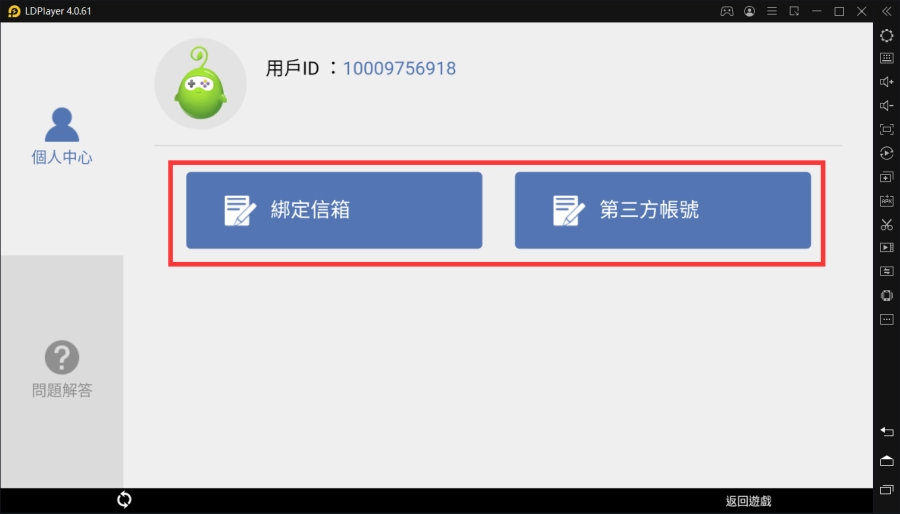
Task: Open the multi-instance manager icon
Action: [886, 177]
